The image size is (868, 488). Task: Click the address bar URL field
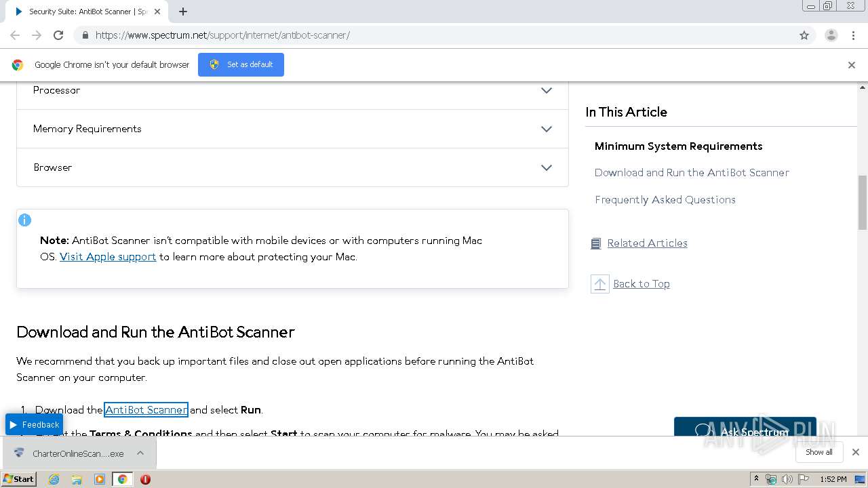[x=434, y=35]
